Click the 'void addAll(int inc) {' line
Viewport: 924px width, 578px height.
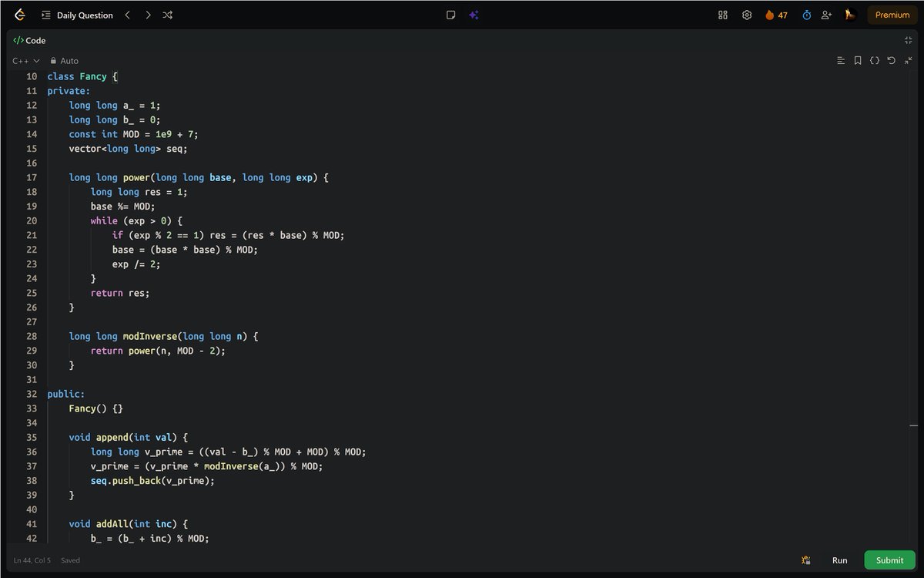pos(128,524)
